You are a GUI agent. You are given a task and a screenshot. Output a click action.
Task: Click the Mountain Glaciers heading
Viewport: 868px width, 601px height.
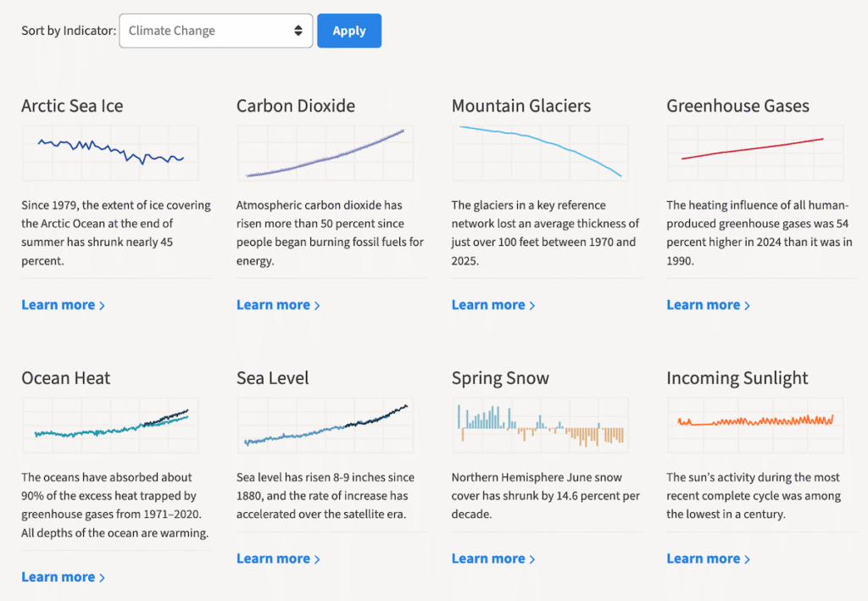tap(521, 106)
